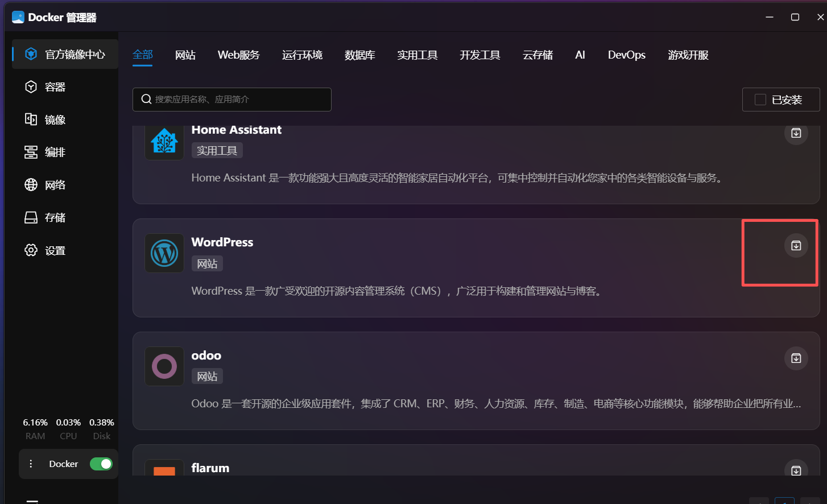Open the Docker three-dot options menu

point(31,464)
